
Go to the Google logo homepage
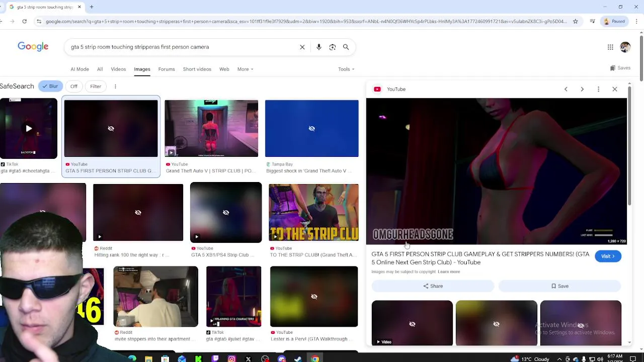pos(33,47)
